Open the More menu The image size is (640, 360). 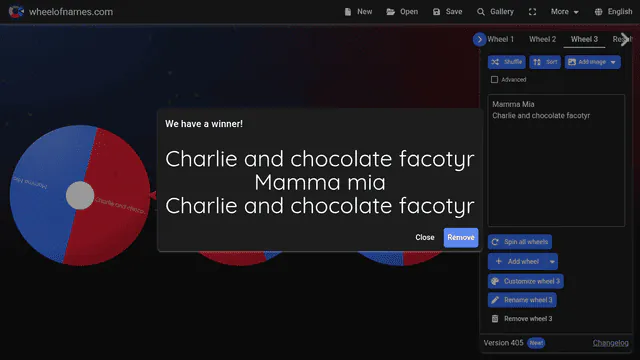tap(564, 12)
